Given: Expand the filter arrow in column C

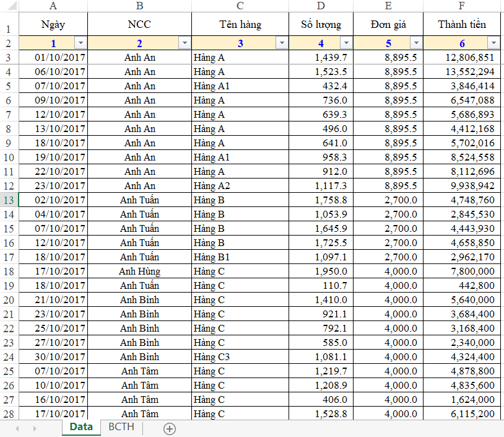Looking at the screenshot, I should click(282, 43).
